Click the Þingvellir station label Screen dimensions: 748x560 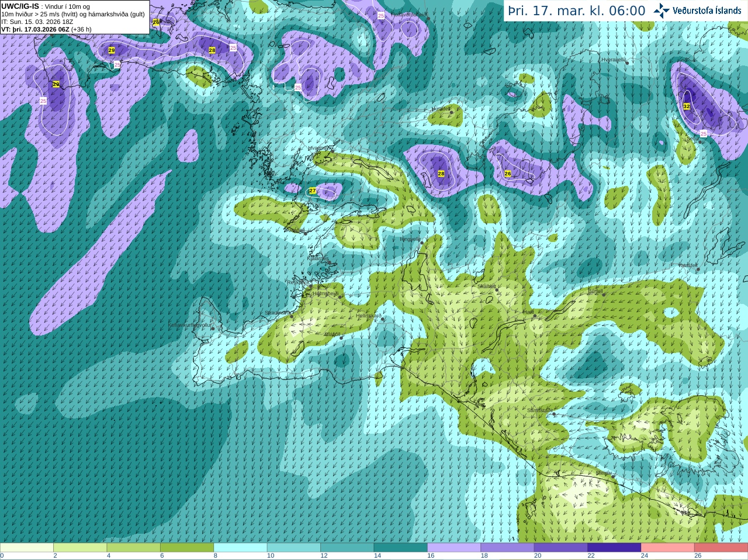[x=410, y=238]
